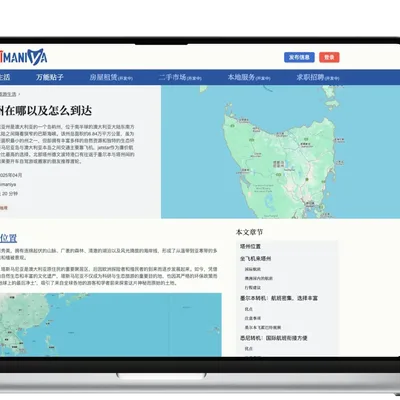Click the blue 发布信息 button
Image resolution: width=400 pixels, height=400 pixels.
tap(299, 57)
